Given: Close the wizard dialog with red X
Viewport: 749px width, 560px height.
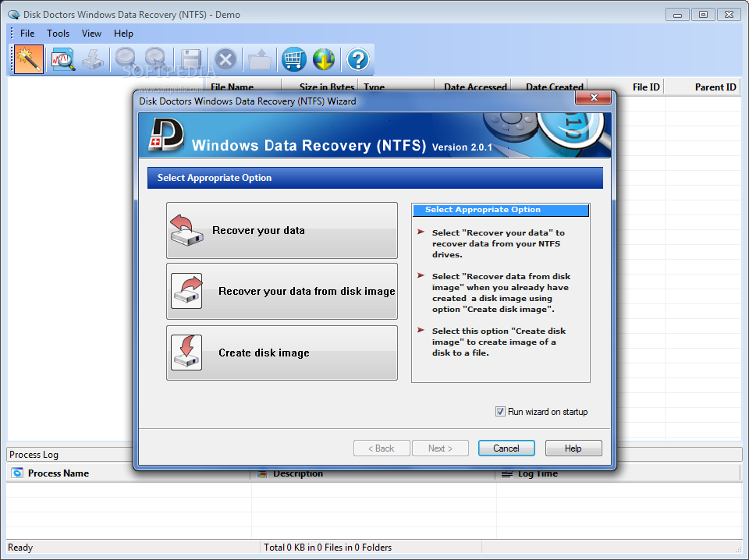Looking at the screenshot, I should click(594, 97).
